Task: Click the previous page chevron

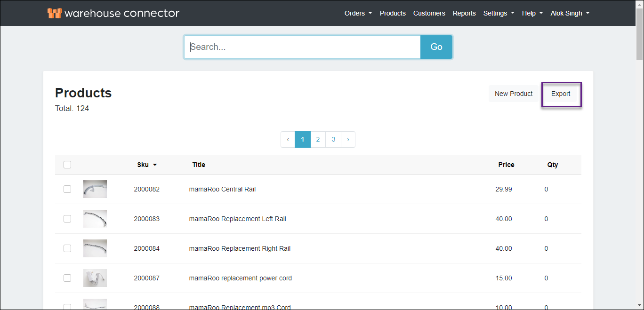Action: pos(288,139)
